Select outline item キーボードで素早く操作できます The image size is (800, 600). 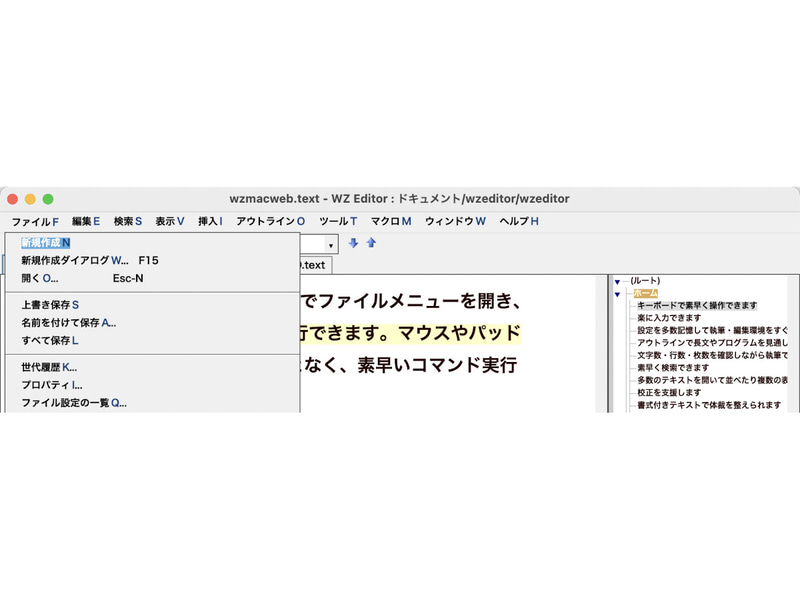click(697, 306)
